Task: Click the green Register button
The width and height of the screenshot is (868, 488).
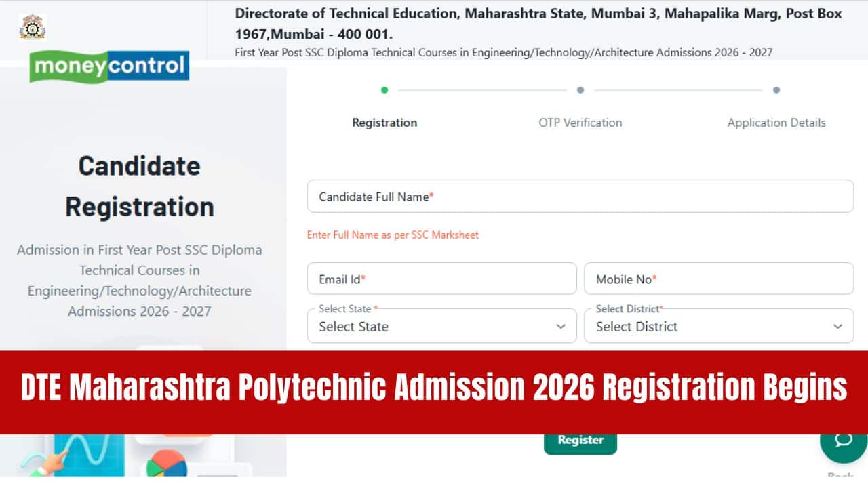Action: (580, 441)
